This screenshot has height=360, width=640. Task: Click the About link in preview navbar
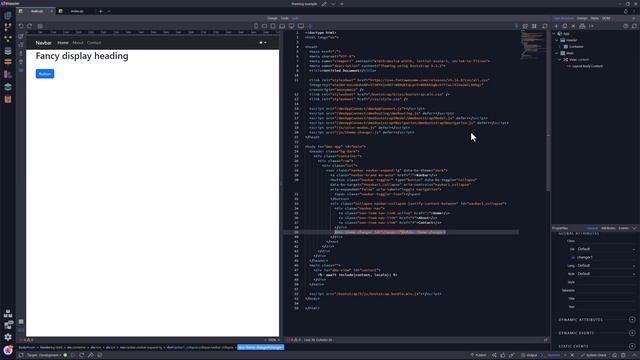tap(78, 42)
